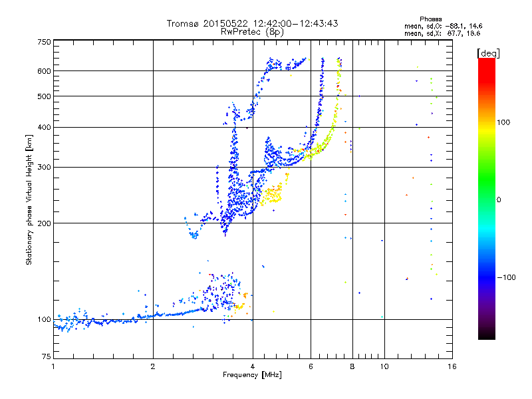The image size is (532, 399).
Task: Click the y-axis label '500'
Action: pos(44,96)
